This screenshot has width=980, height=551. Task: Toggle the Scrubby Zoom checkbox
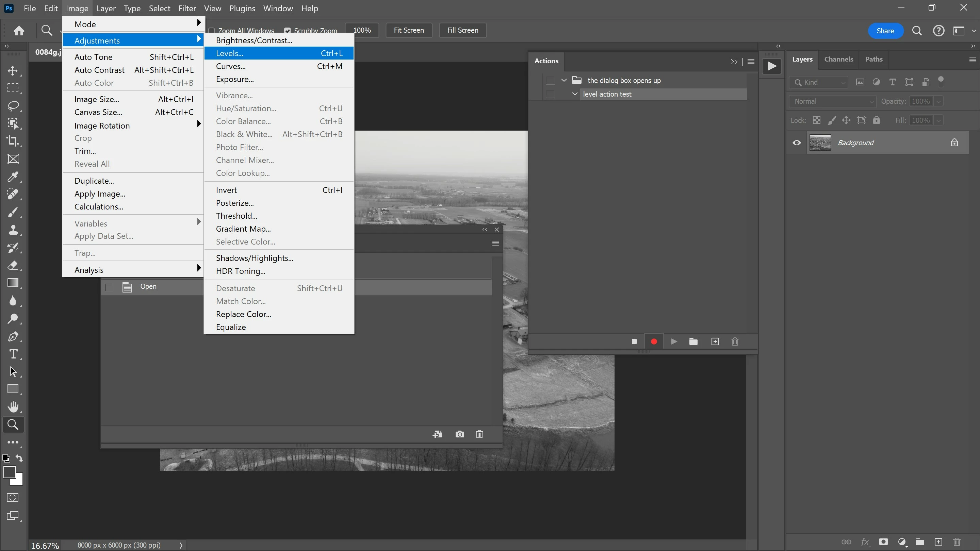pos(288,30)
